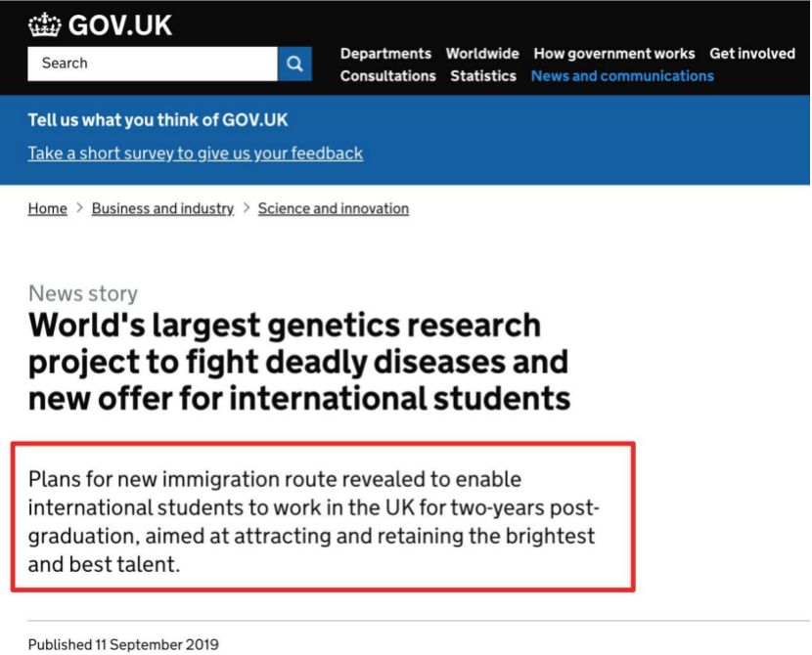Screen dimensions: 812x655
Task: Select News and communications tab
Action: pyautogui.click(x=622, y=76)
